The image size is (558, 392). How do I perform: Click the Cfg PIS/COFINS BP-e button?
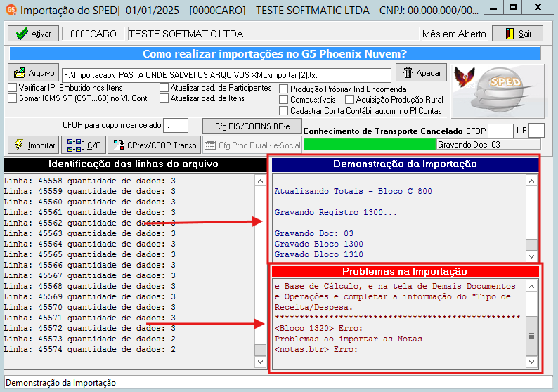252,126
